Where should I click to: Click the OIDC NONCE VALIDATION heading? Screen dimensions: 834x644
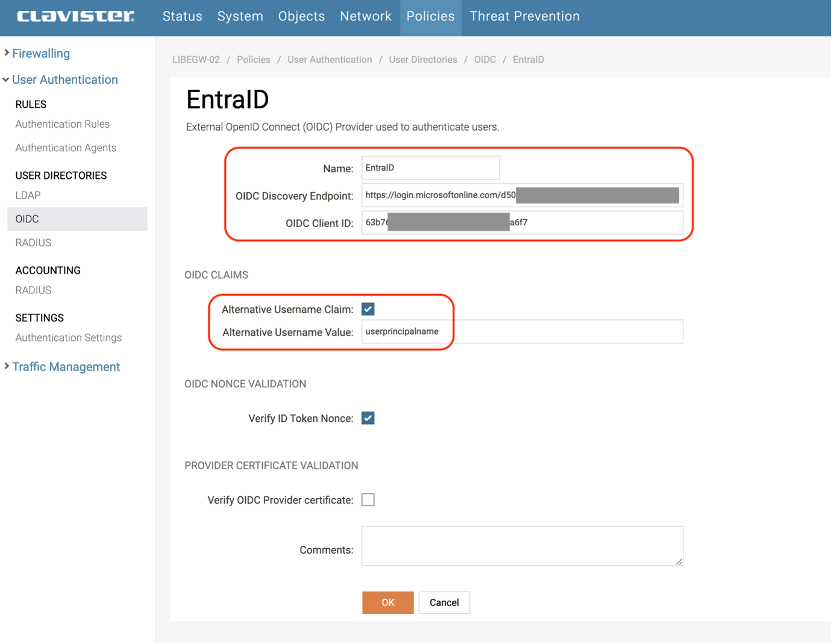click(245, 384)
